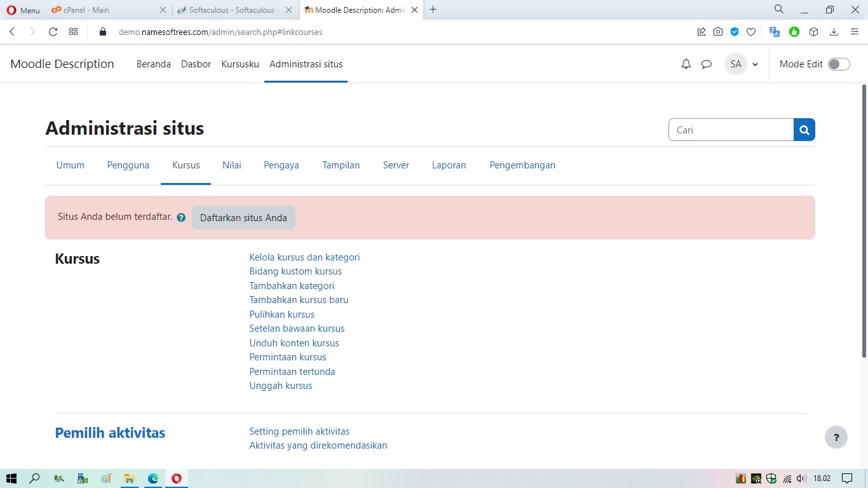Open the downloads arrow icon
This screenshot has width=868, height=488.
tap(834, 32)
